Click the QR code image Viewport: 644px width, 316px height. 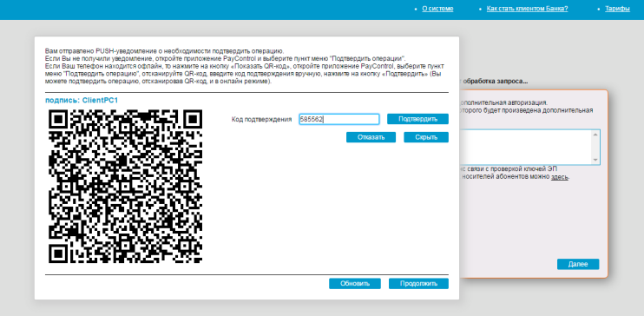click(125, 186)
